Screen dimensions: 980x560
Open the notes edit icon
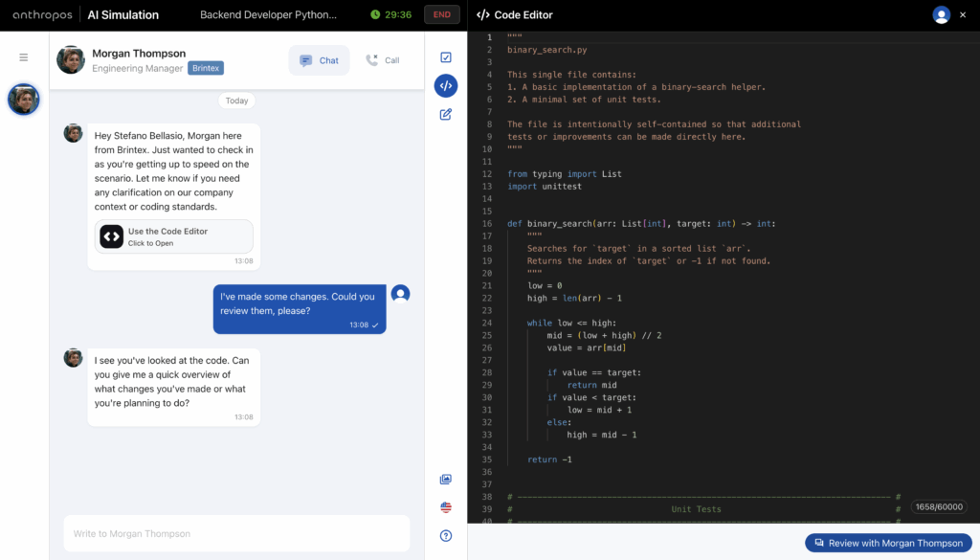pos(445,115)
